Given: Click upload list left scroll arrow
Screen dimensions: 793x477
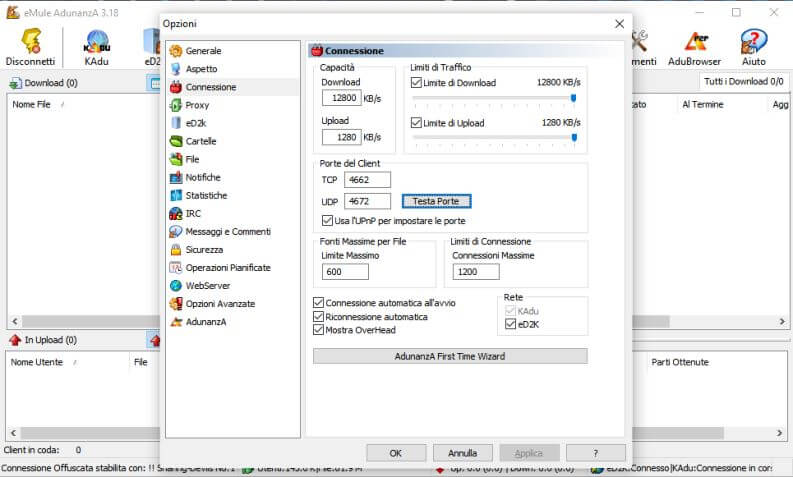Looking at the screenshot, I should 13,433.
